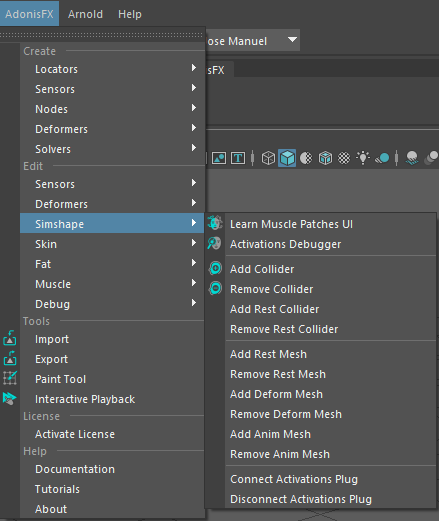This screenshot has width=439, height=521.
Task: Open the Arnold menu
Action: pos(85,14)
